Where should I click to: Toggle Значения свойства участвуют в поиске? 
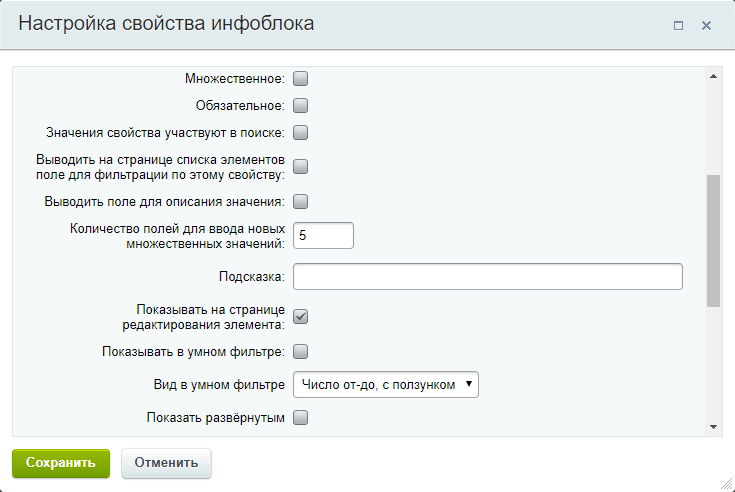tap(300, 133)
